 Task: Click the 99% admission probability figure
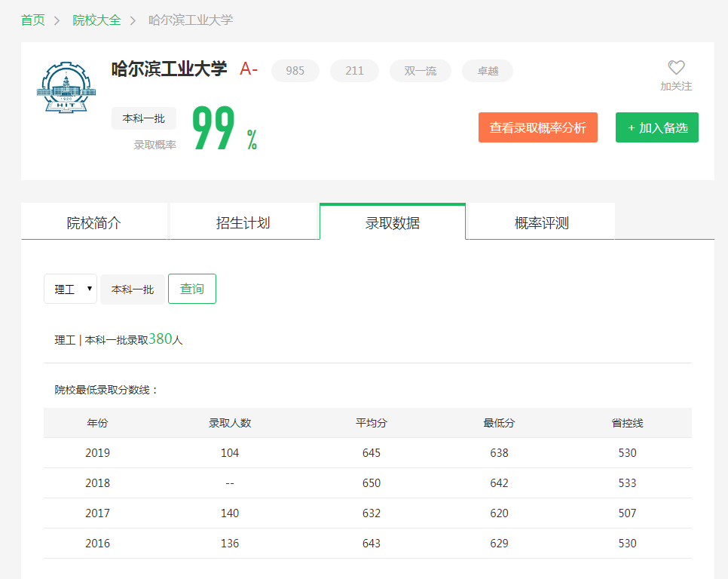click(x=225, y=128)
